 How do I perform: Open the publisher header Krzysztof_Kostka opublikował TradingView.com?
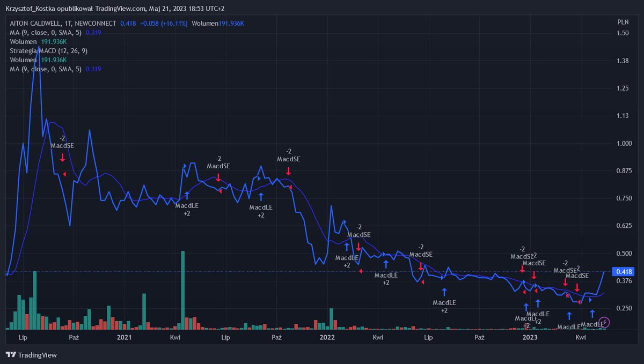click(76, 10)
